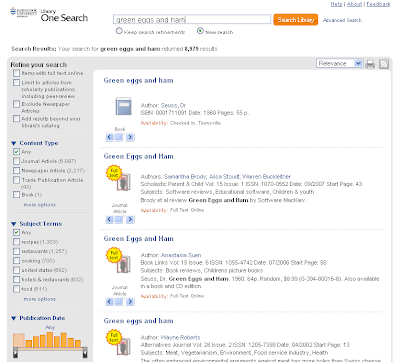
Task: Check the cooking subject term
Action: [16, 261]
